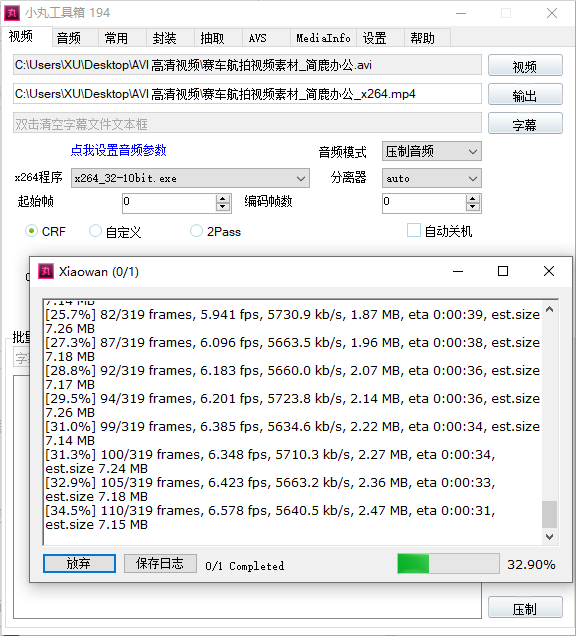Image resolution: width=576 pixels, height=636 pixels.
Task: Switch to the 视频 tab
Action: tap(27, 37)
